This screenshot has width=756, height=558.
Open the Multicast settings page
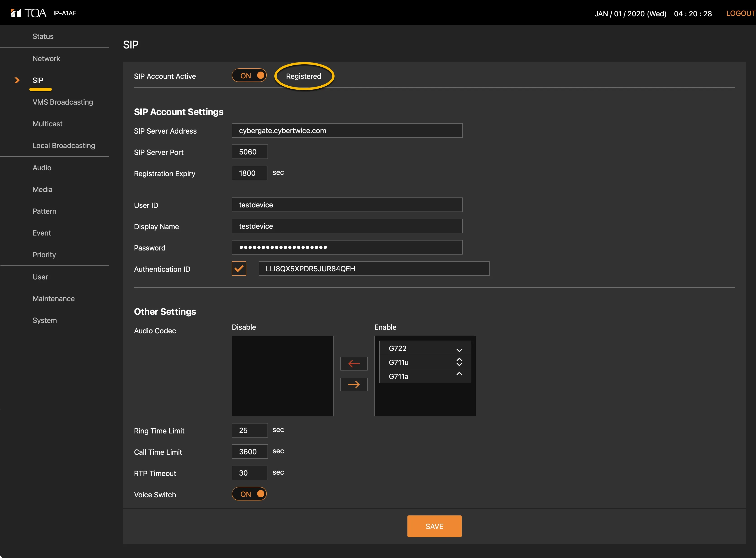click(x=48, y=124)
